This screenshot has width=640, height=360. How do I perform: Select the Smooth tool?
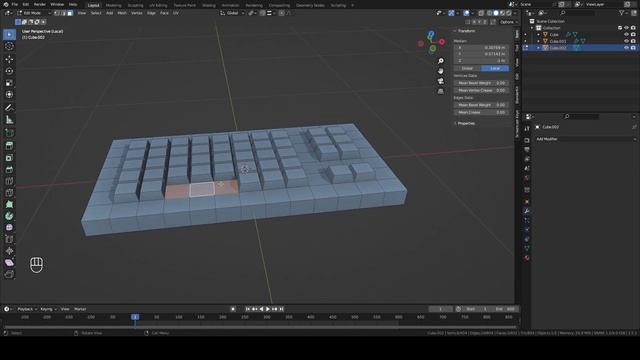[x=9, y=228]
